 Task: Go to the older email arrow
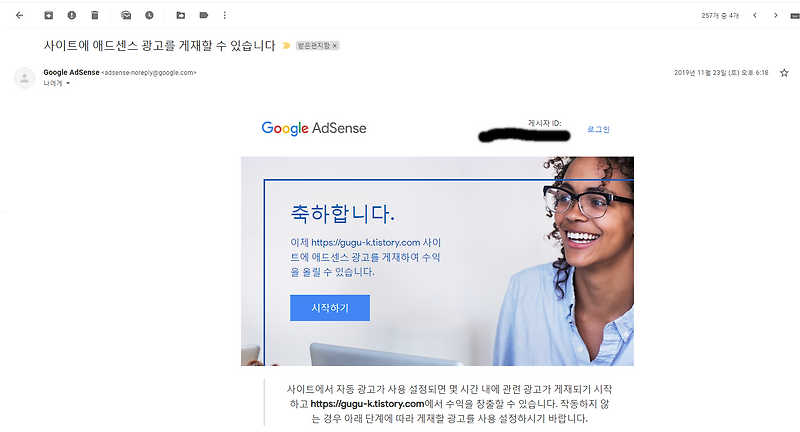pyautogui.click(x=776, y=15)
